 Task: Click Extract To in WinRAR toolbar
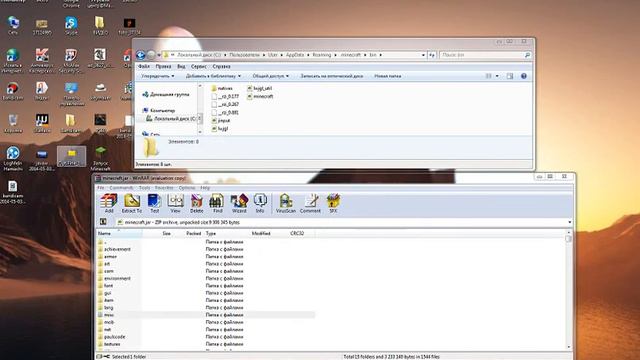131,203
